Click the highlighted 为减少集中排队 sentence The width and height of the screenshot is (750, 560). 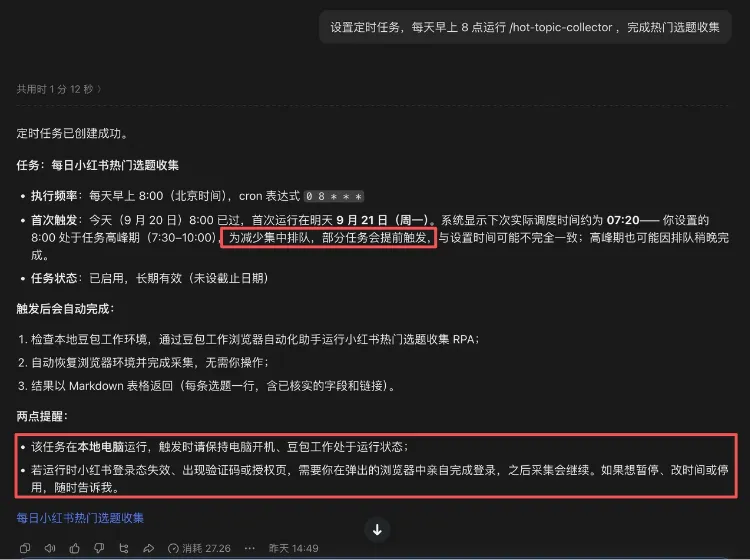click(328, 238)
